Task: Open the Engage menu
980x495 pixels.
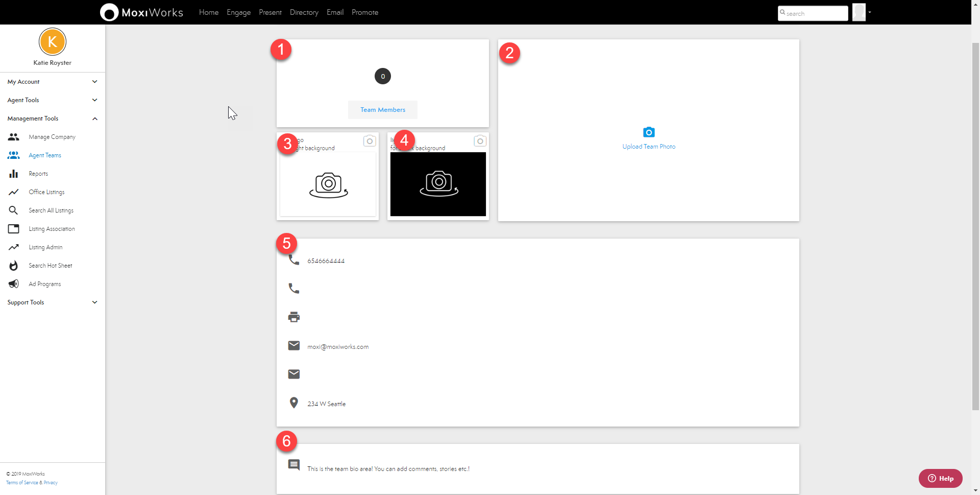Action: click(238, 12)
